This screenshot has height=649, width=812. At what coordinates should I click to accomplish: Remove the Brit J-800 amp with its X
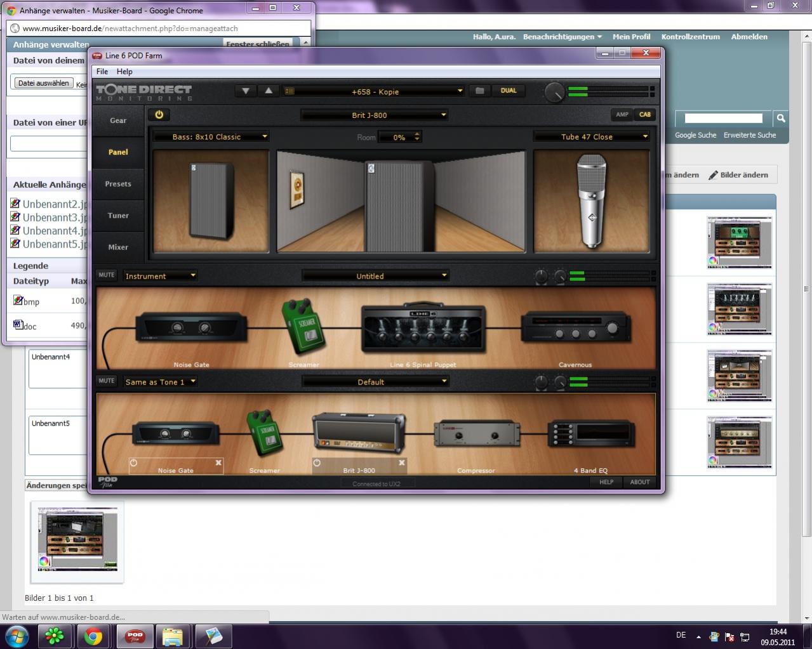point(401,463)
